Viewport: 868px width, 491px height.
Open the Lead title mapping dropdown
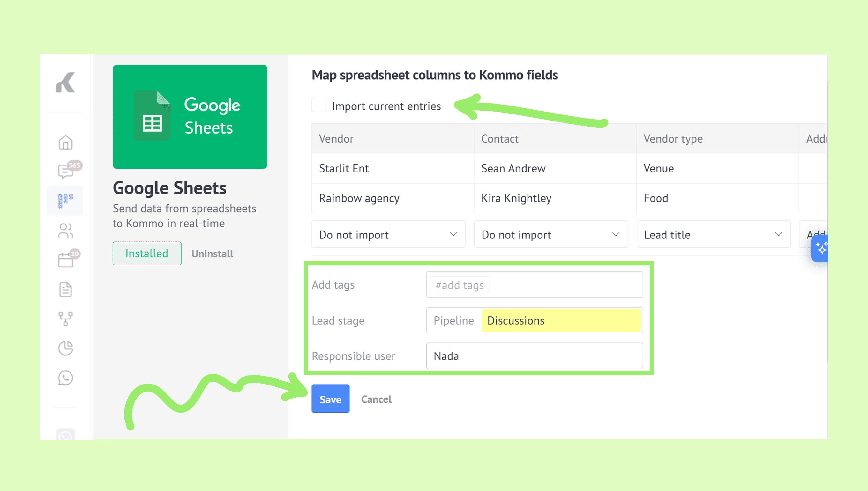[x=713, y=234]
